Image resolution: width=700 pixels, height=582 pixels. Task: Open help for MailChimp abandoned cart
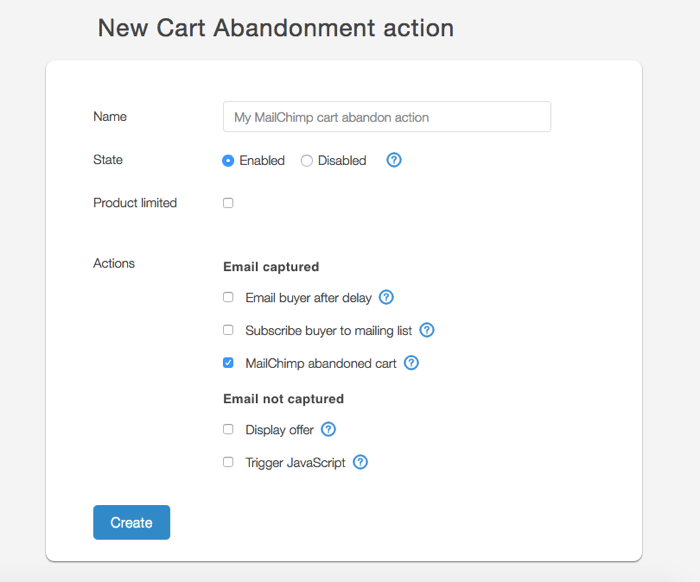[411, 363]
